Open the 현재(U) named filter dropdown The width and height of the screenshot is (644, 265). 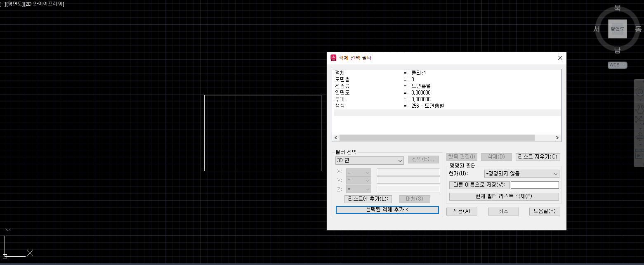tap(522, 174)
